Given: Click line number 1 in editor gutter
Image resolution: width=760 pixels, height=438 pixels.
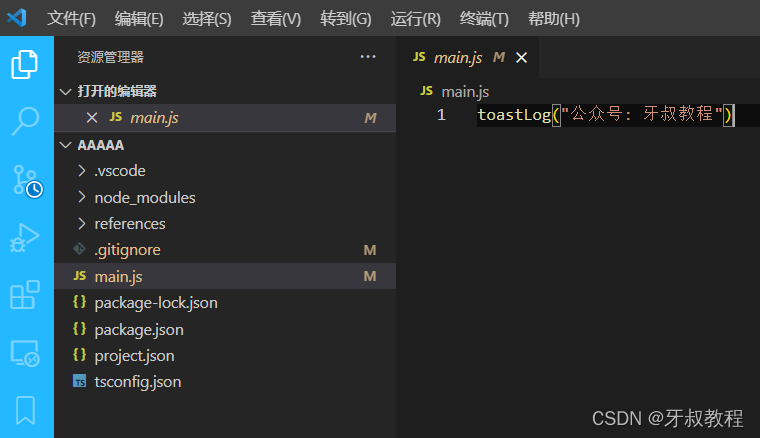Looking at the screenshot, I should [x=441, y=115].
